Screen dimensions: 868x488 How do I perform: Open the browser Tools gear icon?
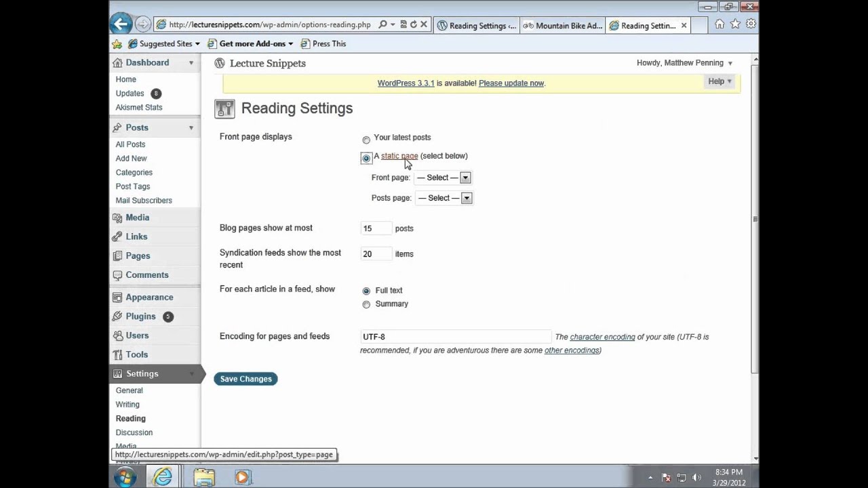click(751, 24)
